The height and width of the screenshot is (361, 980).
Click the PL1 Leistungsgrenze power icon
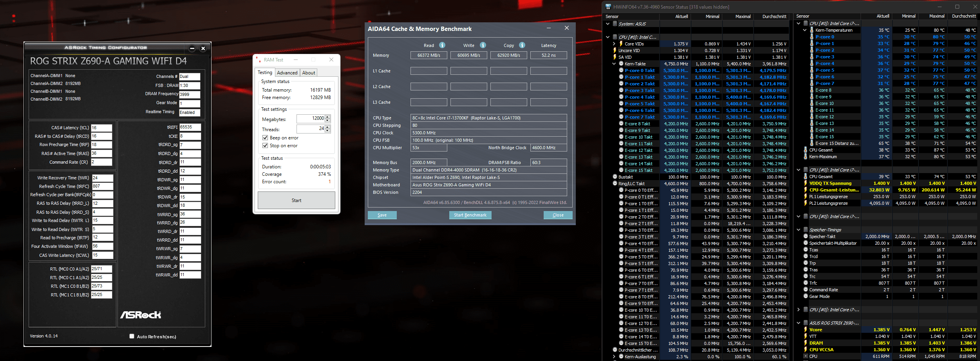click(805, 197)
